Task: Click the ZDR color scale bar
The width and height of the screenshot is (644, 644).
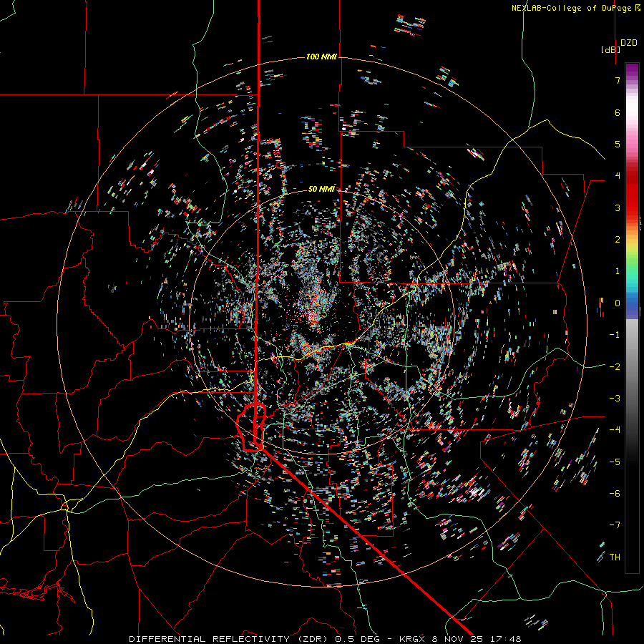Action: pos(632,318)
